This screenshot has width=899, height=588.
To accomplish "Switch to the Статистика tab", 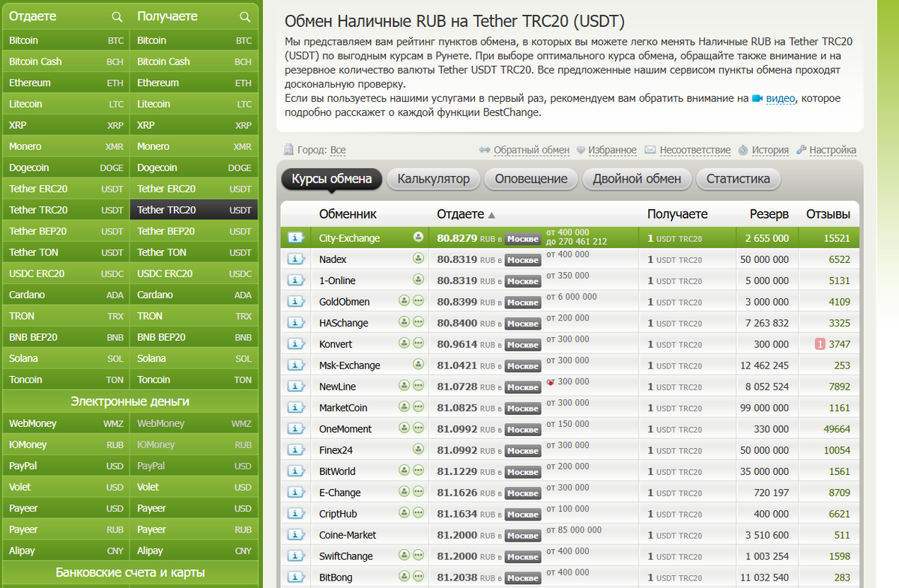I will coord(738,179).
